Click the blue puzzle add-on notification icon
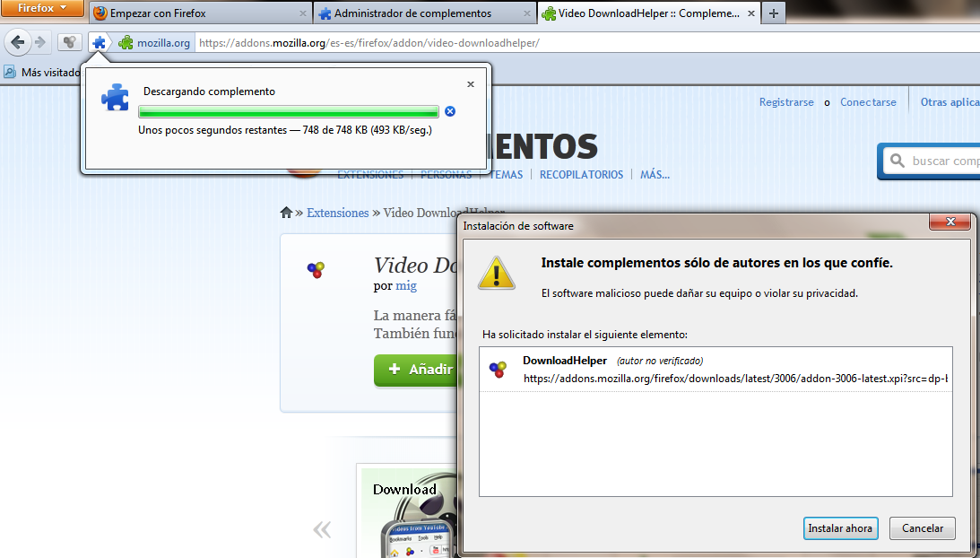This screenshot has height=558, width=980. (x=99, y=42)
